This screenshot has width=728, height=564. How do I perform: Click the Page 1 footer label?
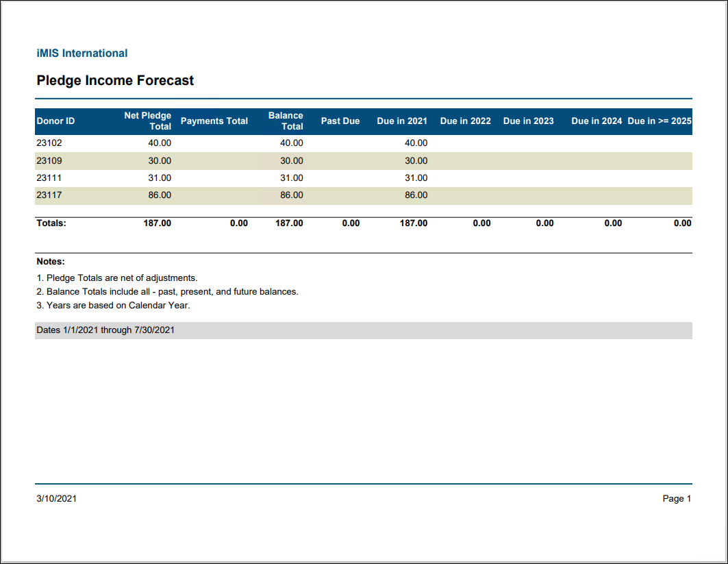click(x=677, y=498)
